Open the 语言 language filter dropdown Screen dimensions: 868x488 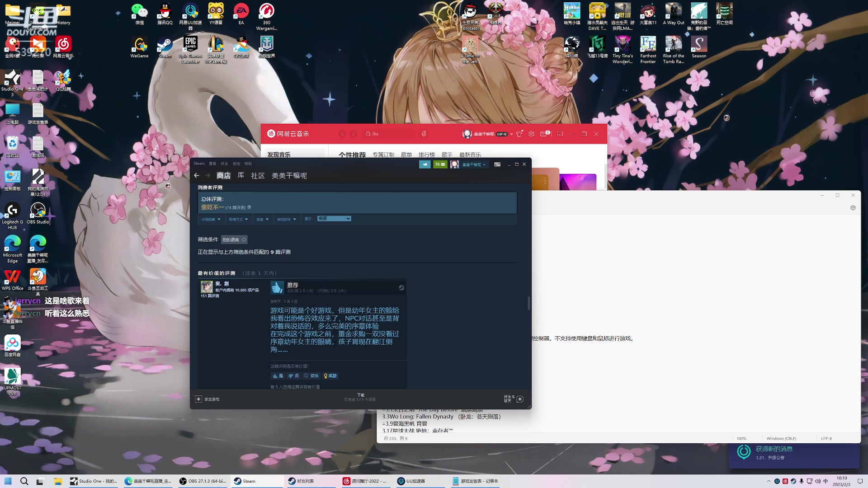[263, 219]
